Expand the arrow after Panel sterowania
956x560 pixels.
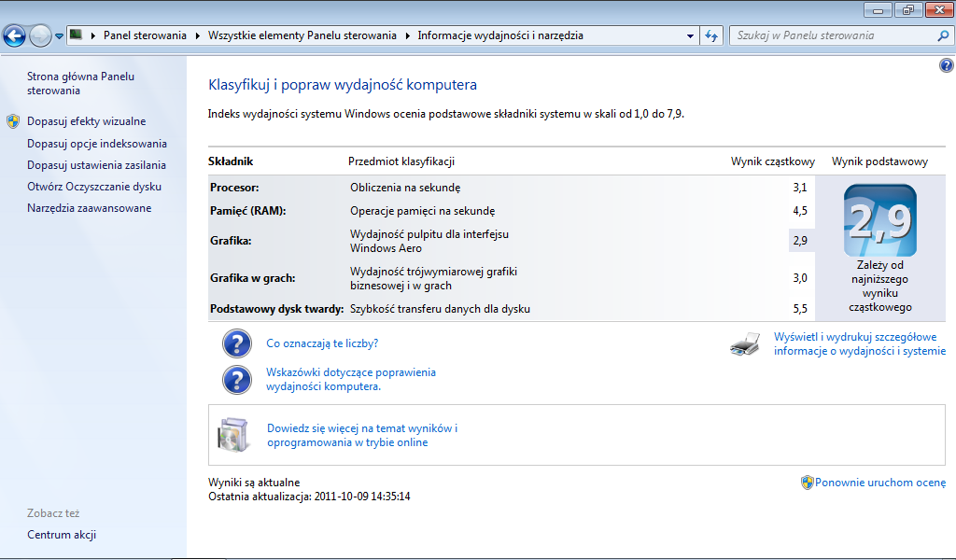pos(198,35)
